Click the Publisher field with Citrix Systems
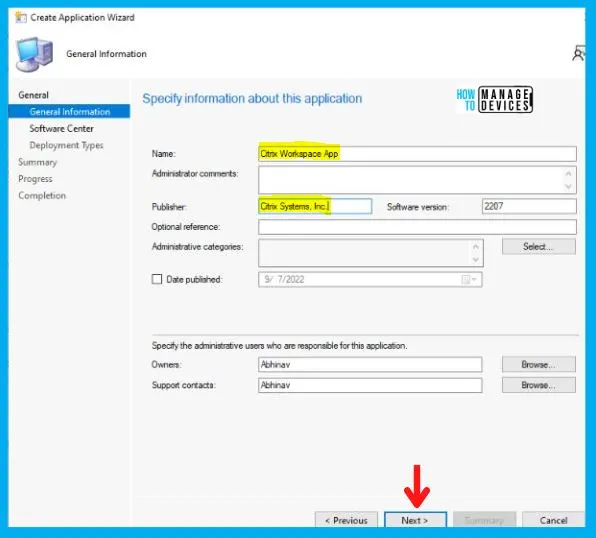 coord(315,206)
